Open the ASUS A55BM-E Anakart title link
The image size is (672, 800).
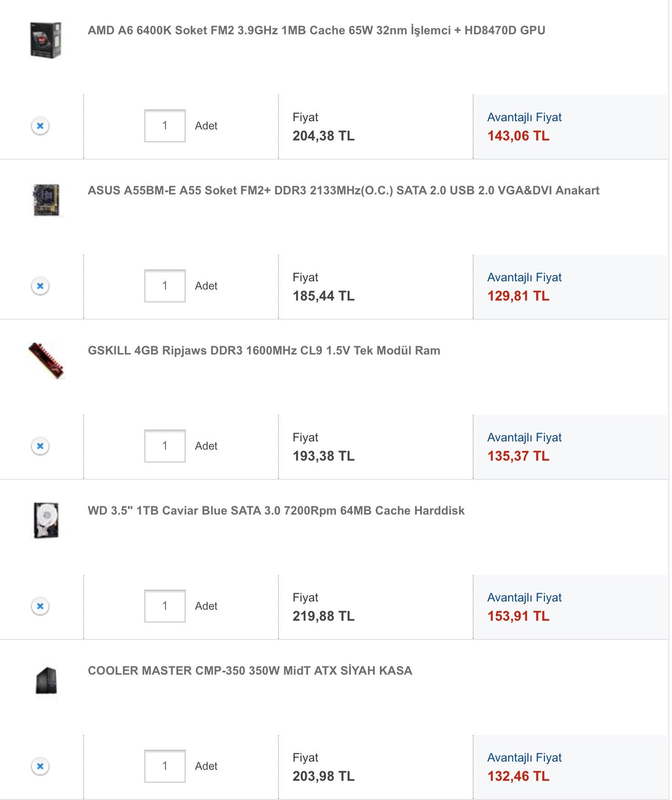point(343,191)
